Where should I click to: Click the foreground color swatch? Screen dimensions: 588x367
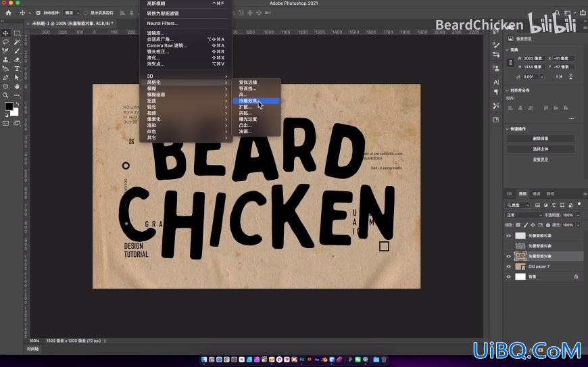(x=8, y=106)
